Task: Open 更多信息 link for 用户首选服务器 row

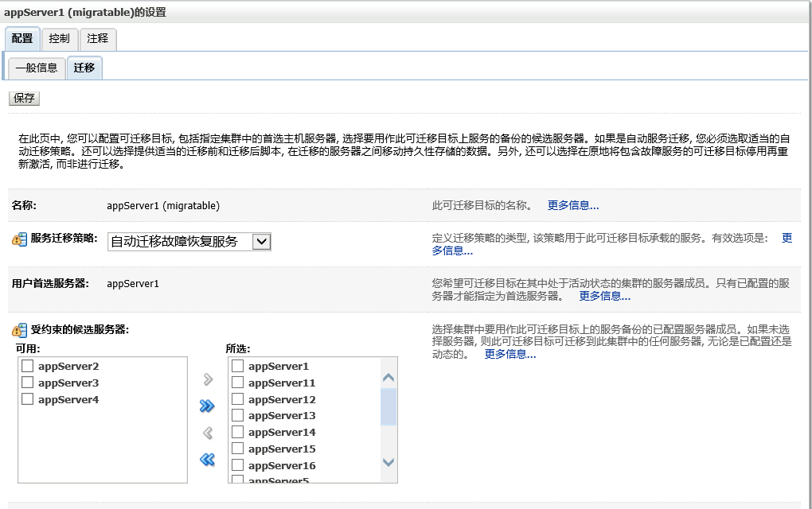Action: [604, 296]
